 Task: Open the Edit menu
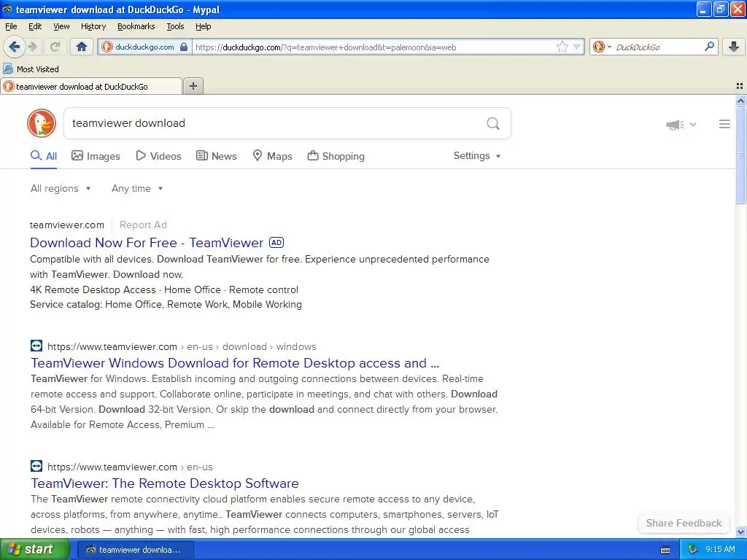35,26
